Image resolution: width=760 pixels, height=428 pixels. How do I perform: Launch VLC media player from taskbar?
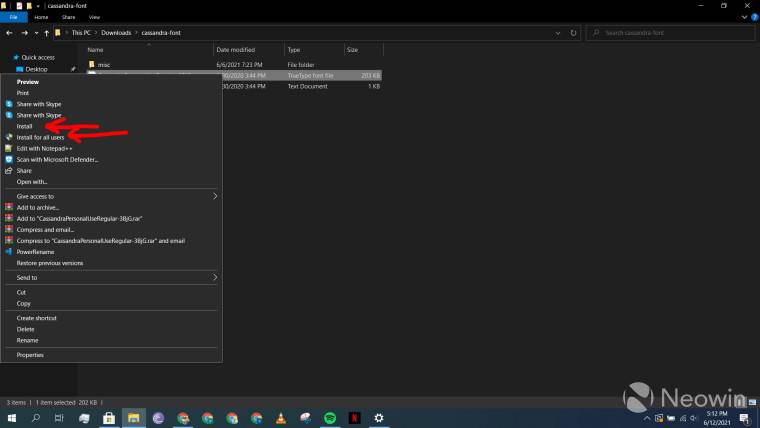pos(281,417)
